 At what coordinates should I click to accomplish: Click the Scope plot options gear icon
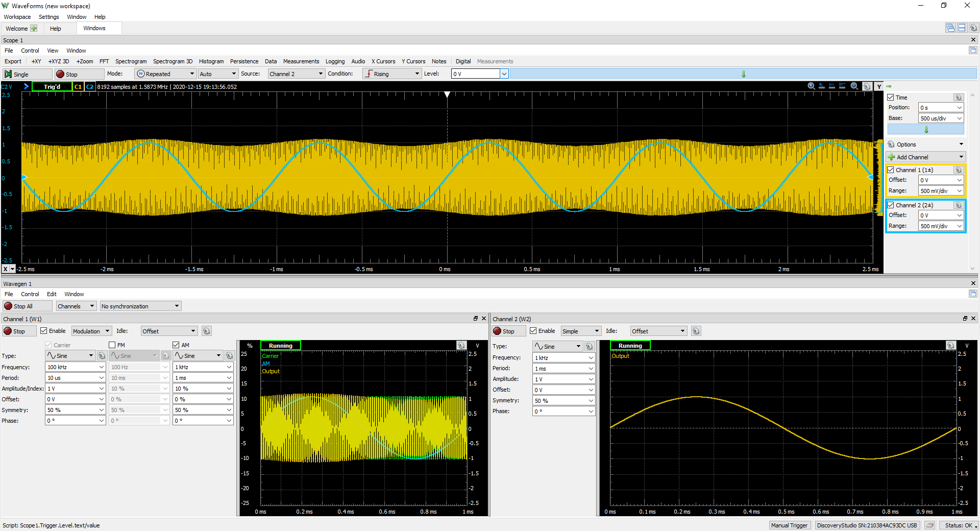pyautogui.click(x=867, y=86)
